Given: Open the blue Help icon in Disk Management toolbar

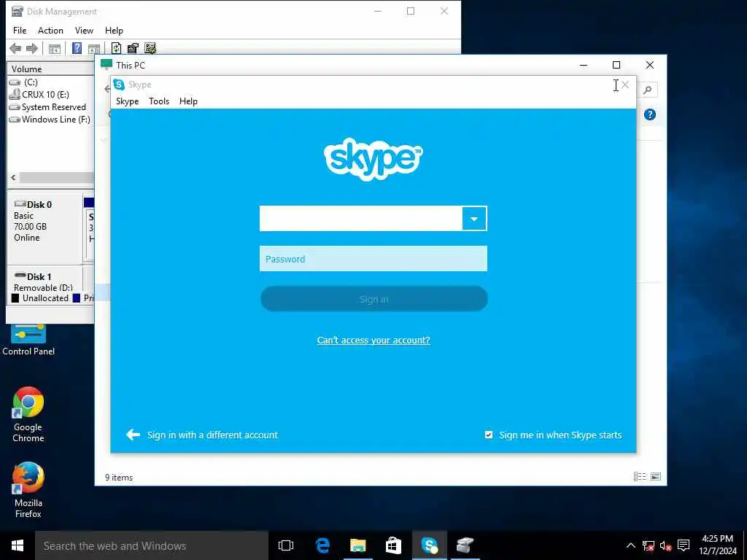Looking at the screenshot, I should click(77, 48).
